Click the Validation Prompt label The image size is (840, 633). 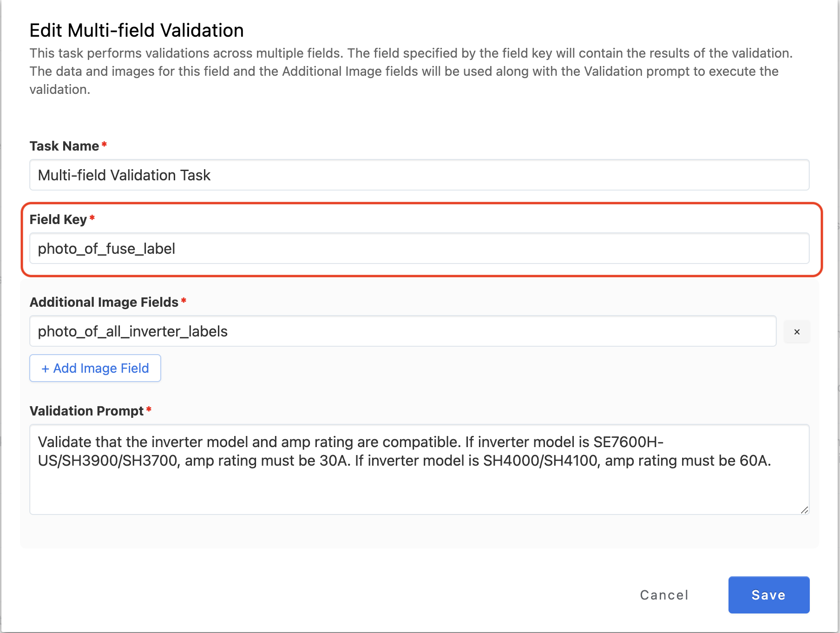click(86, 411)
